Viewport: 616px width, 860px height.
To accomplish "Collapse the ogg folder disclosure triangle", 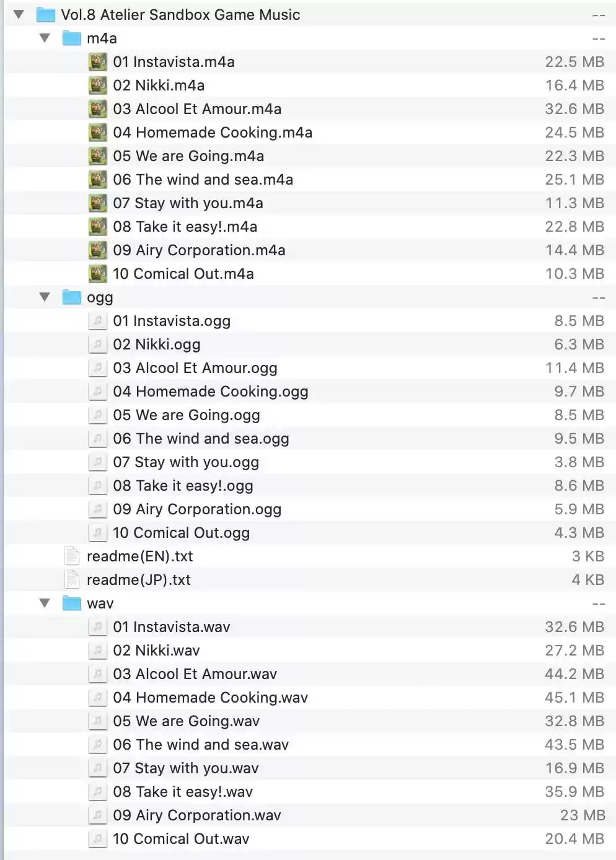I will 45,297.
